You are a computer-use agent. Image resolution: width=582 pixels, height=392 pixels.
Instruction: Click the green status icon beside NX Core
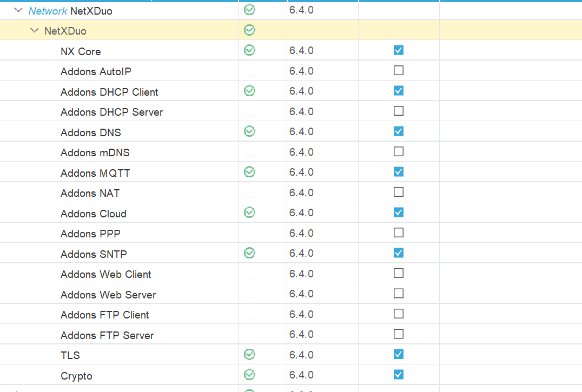click(249, 50)
